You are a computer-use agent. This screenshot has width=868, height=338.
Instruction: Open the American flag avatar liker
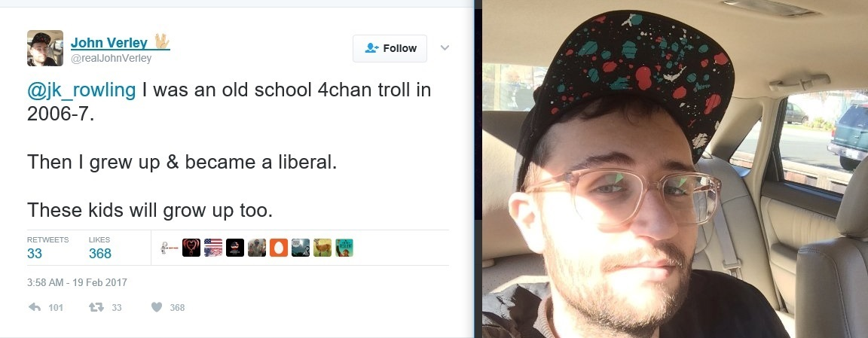213,248
